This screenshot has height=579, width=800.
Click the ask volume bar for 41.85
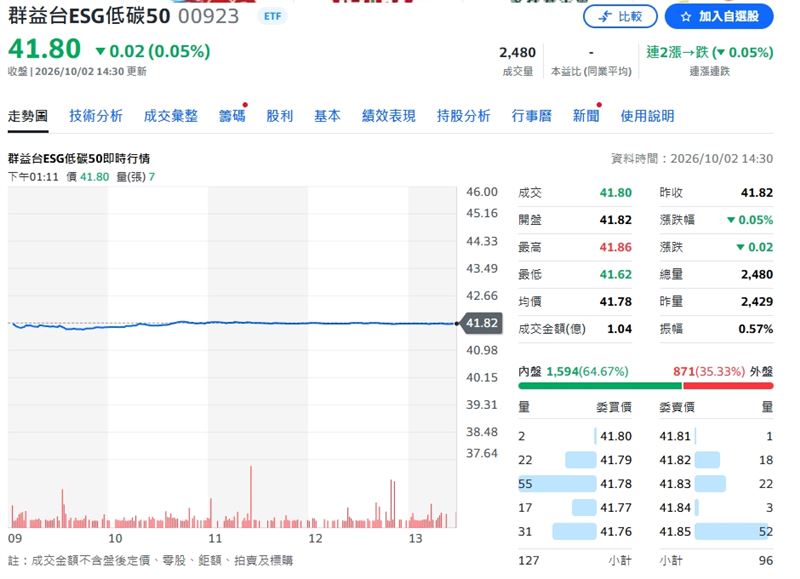pyautogui.click(x=734, y=532)
